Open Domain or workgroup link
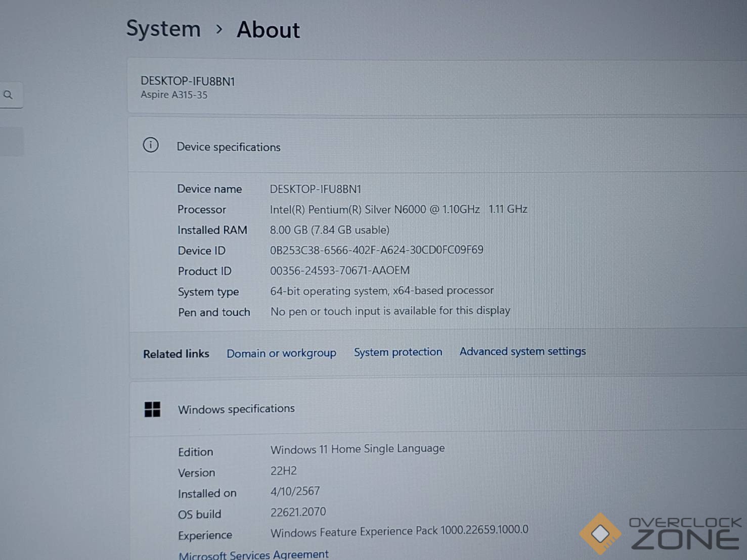The height and width of the screenshot is (560, 747). pos(281,353)
